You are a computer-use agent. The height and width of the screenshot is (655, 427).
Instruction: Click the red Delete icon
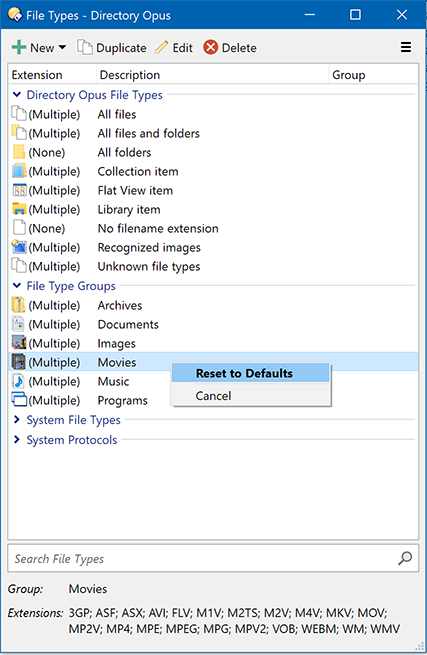point(211,48)
